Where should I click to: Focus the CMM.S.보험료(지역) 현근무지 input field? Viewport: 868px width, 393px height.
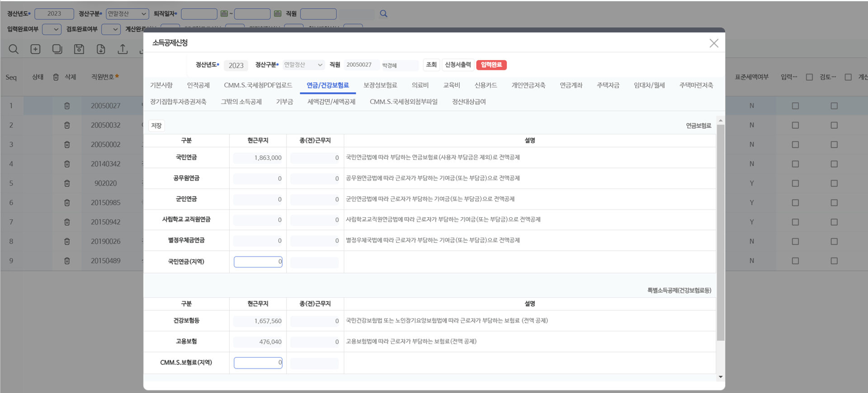pos(258,363)
